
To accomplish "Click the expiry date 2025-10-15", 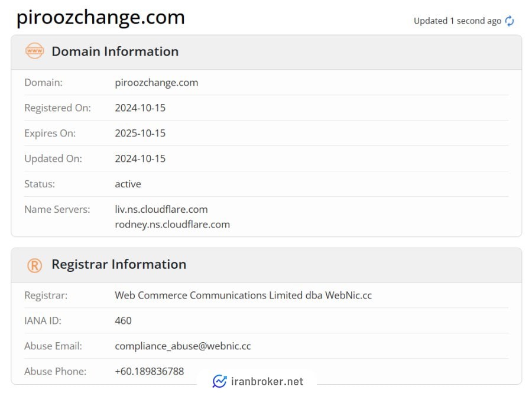I will [140, 133].
